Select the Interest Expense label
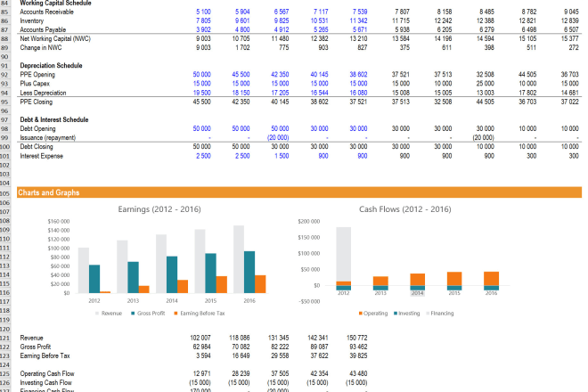This screenshot has width=588, height=392. click(41, 156)
